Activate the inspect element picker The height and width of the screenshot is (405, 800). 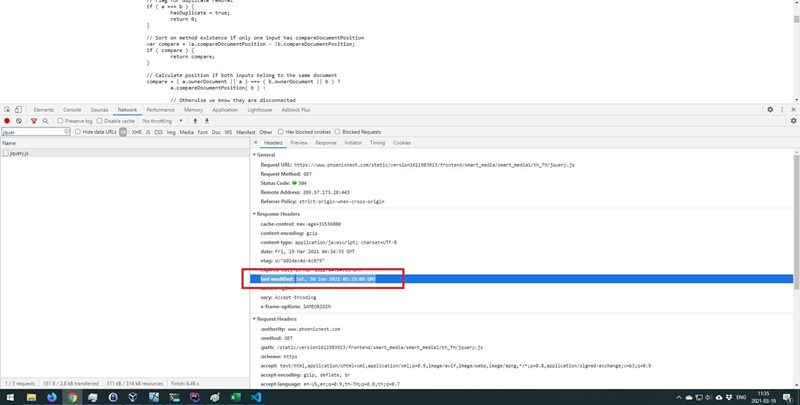tap(7, 110)
